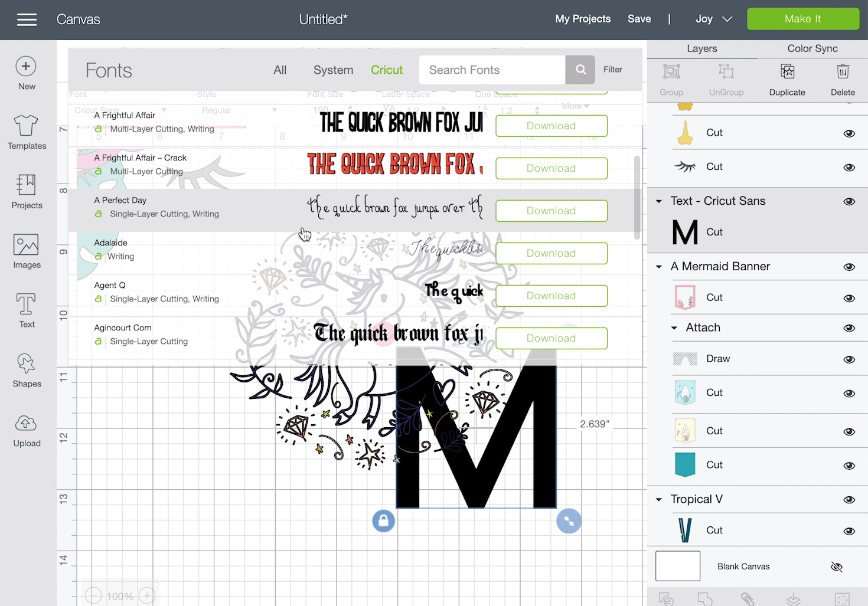The height and width of the screenshot is (606, 868).
Task: Hide the teal pocket Cut layer
Action: pyautogui.click(x=849, y=466)
